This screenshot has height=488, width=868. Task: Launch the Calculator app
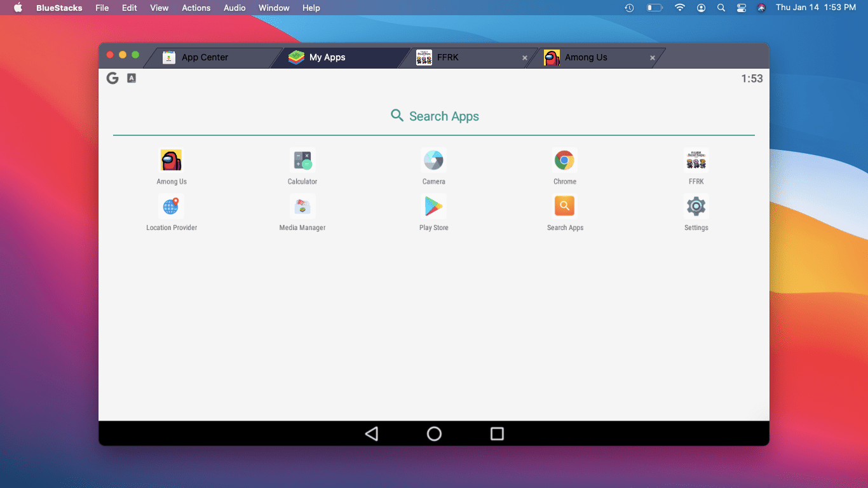pyautogui.click(x=302, y=160)
